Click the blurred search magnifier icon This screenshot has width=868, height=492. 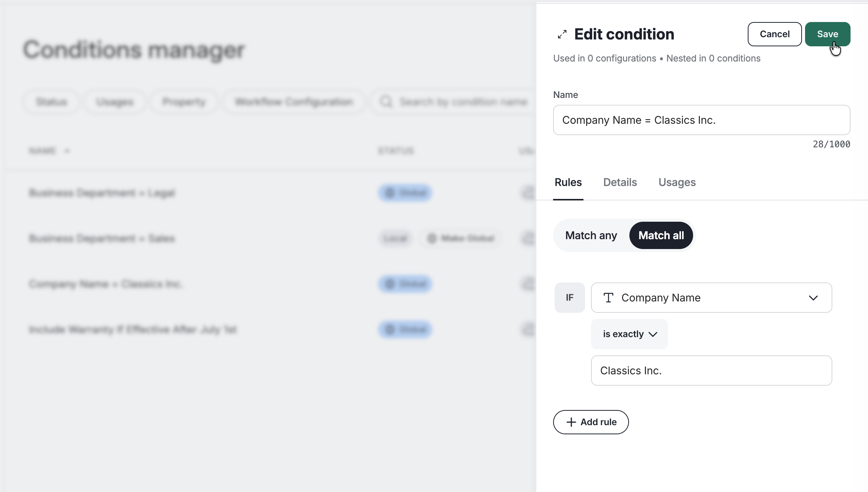(x=386, y=102)
